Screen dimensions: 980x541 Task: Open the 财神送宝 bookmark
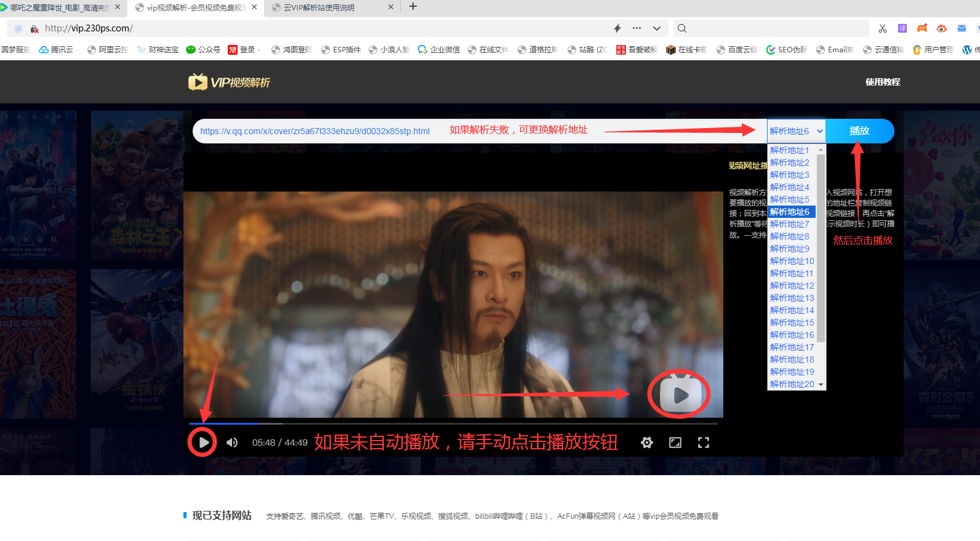[158, 50]
